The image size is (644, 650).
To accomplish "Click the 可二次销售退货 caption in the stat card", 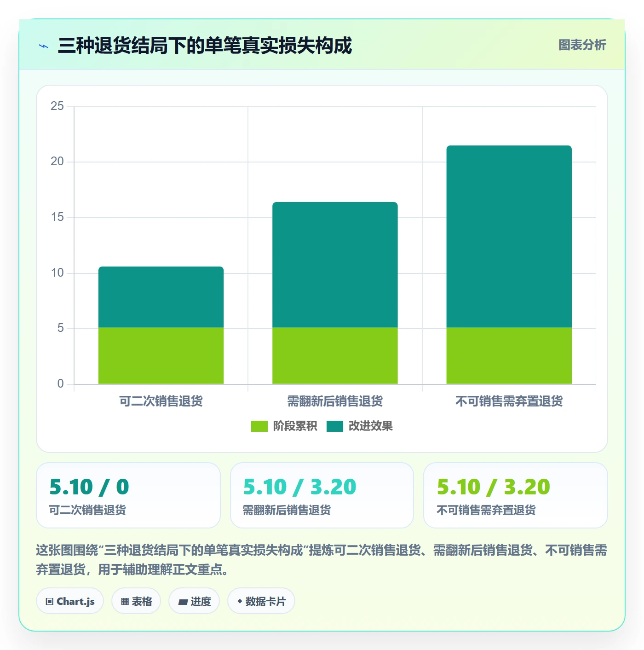I will pos(87,510).
